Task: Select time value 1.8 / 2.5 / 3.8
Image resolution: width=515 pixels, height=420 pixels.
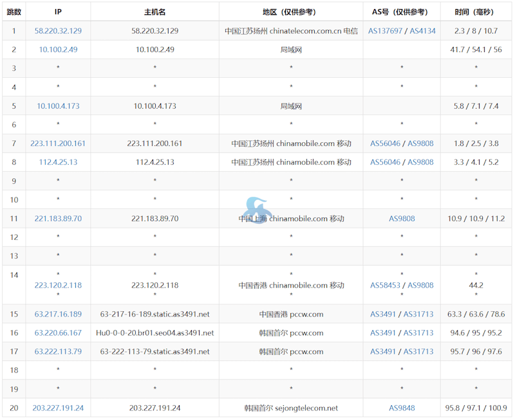Action: [476, 143]
